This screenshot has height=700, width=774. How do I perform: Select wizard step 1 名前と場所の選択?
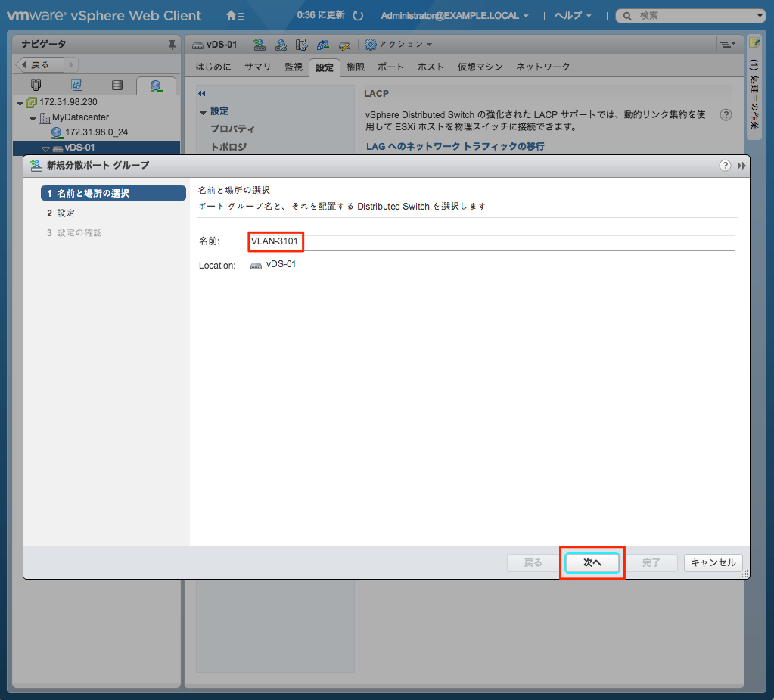(113, 193)
